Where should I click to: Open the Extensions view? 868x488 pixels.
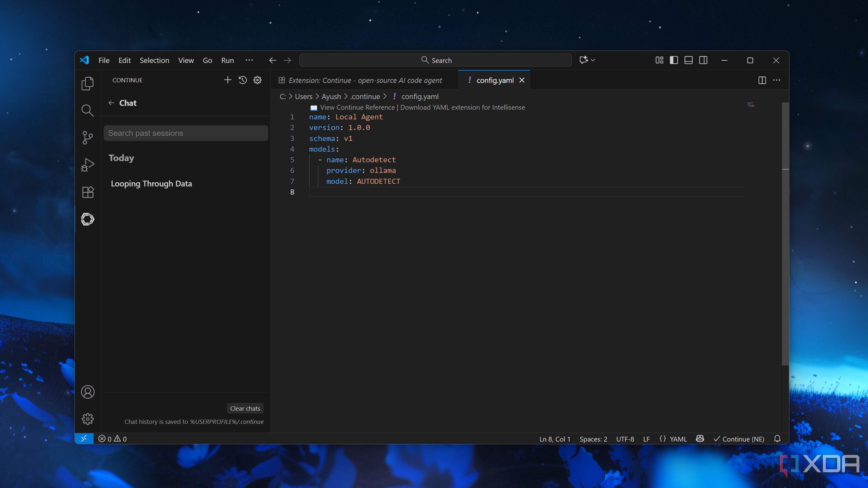[x=88, y=192]
